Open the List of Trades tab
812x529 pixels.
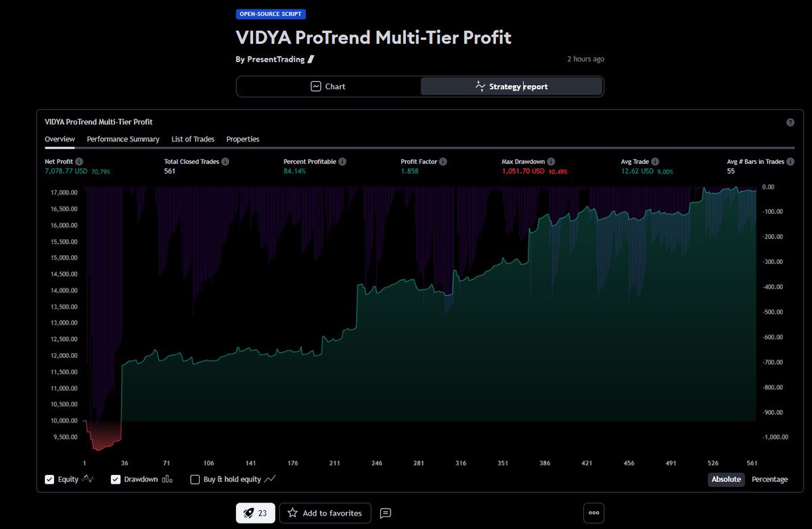[193, 139]
